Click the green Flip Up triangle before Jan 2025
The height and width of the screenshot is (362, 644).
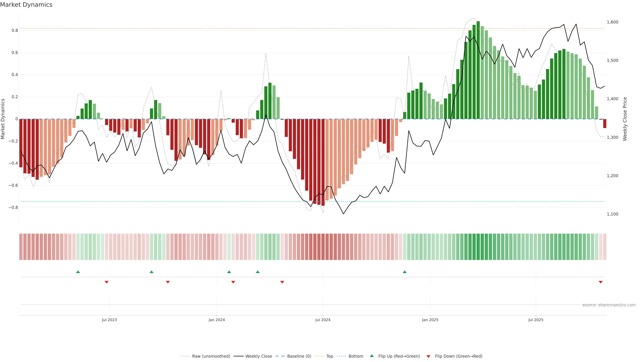pyautogui.click(x=405, y=272)
